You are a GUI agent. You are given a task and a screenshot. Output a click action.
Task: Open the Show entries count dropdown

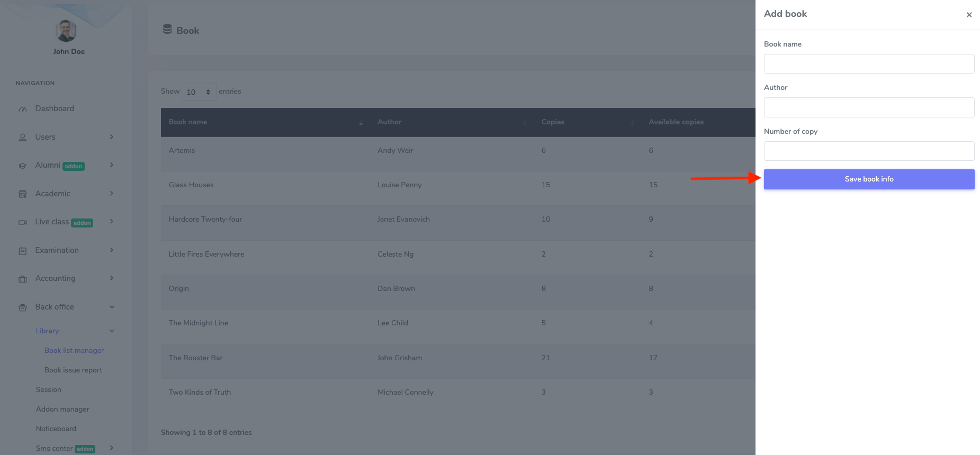pyautogui.click(x=199, y=92)
